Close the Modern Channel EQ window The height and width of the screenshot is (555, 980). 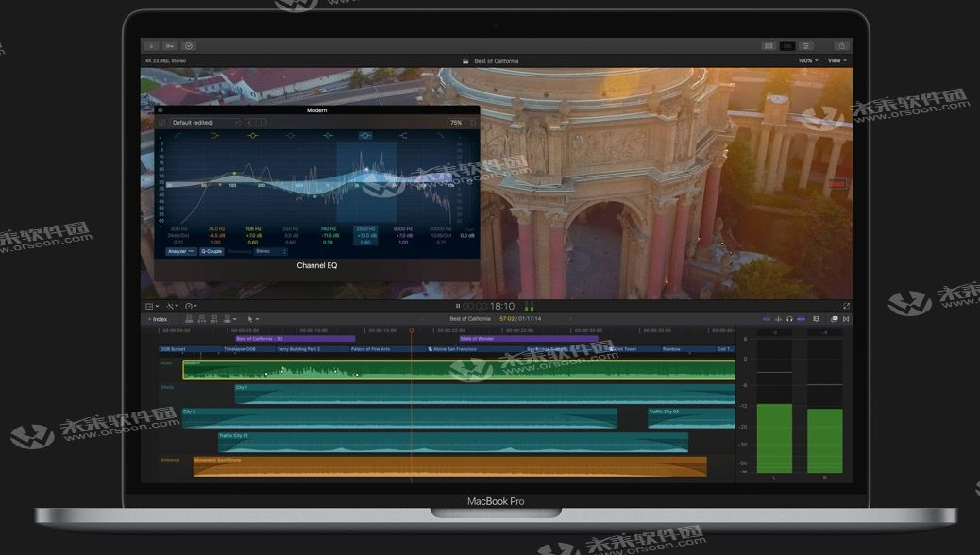tap(160, 110)
